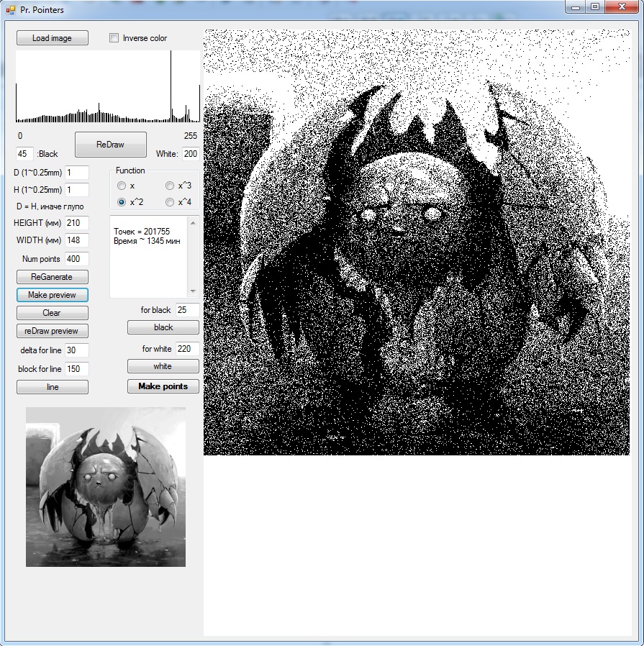Click the Load image button
This screenshot has width=644, height=646.
point(53,38)
